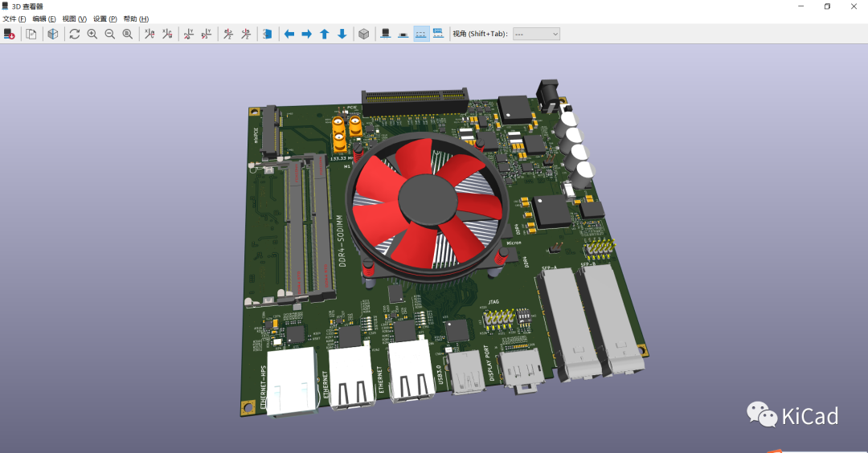Pan board right with blue arrow

(x=307, y=34)
